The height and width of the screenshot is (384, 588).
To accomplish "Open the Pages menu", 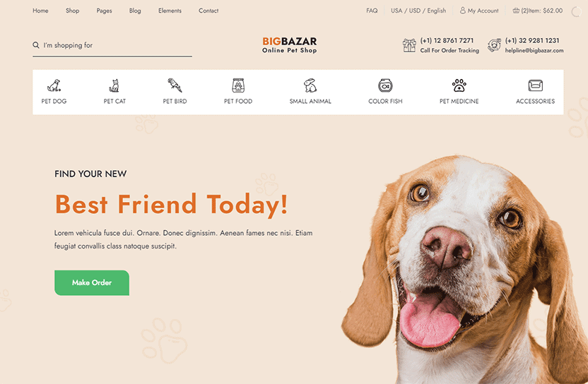I will pyautogui.click(x=105, y=11).
